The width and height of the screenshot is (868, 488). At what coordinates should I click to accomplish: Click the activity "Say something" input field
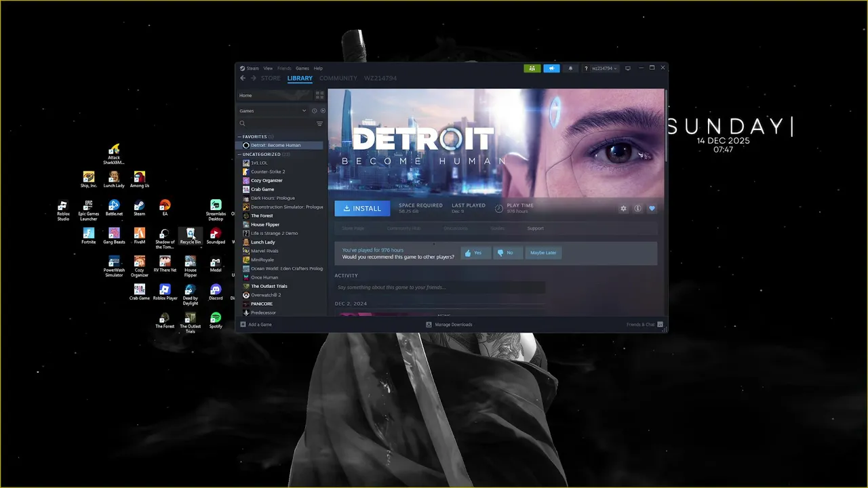click(439, 287)
